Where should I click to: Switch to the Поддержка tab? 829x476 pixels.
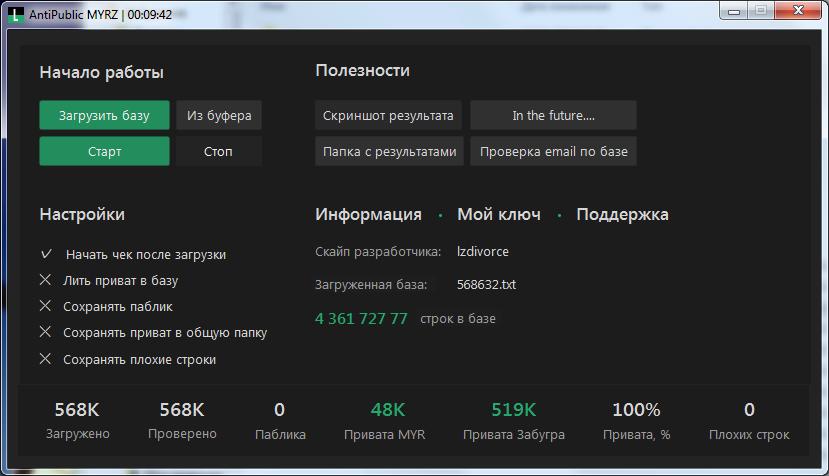(622, 214)
